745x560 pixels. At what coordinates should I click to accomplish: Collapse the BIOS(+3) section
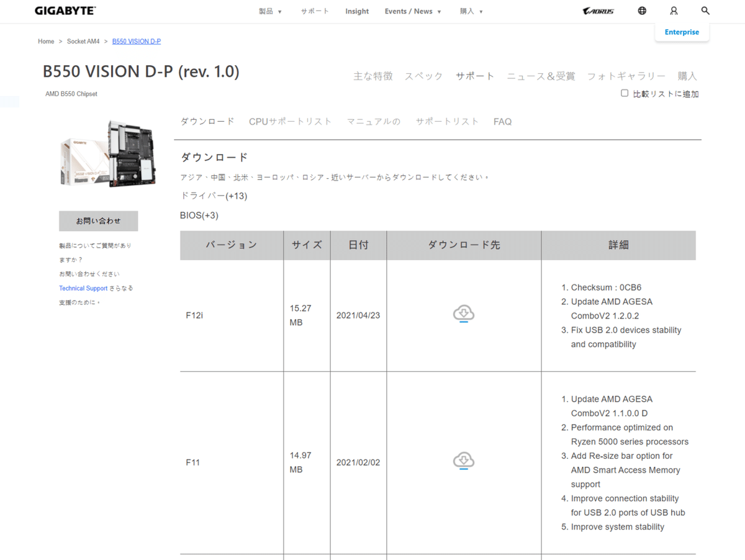click(x=199, y=215)
